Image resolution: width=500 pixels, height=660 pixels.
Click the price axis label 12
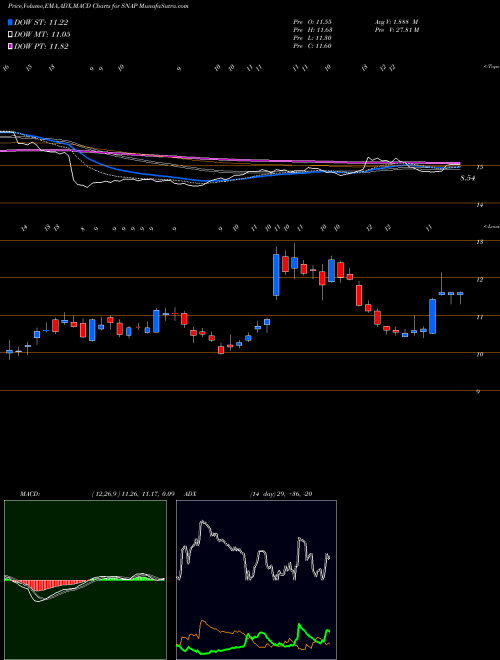pyautogui.click(x=479, y=279)
